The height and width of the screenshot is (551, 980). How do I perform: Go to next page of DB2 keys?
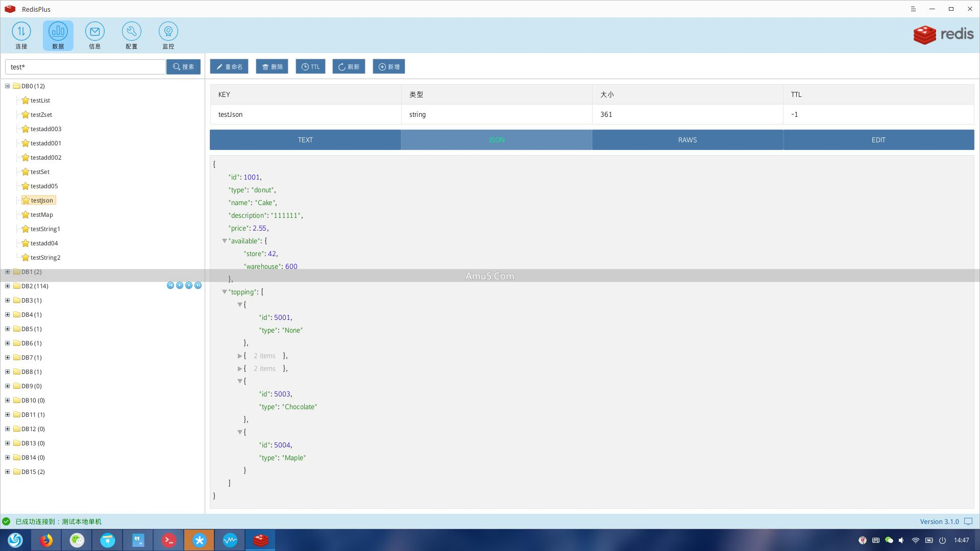[189, 286]
